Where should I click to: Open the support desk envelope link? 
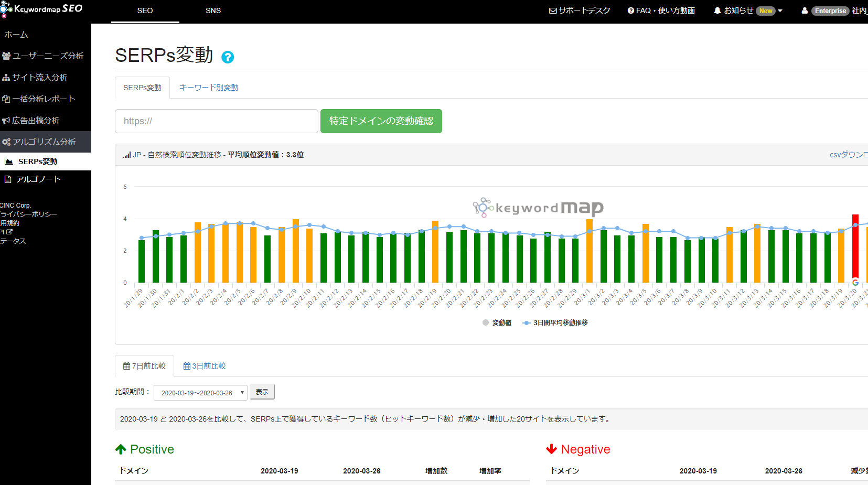(x=579, y=10)
